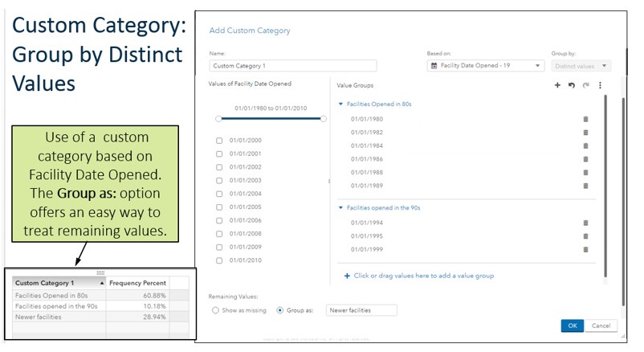Select the Show as missing radio button

coord(214,309)
